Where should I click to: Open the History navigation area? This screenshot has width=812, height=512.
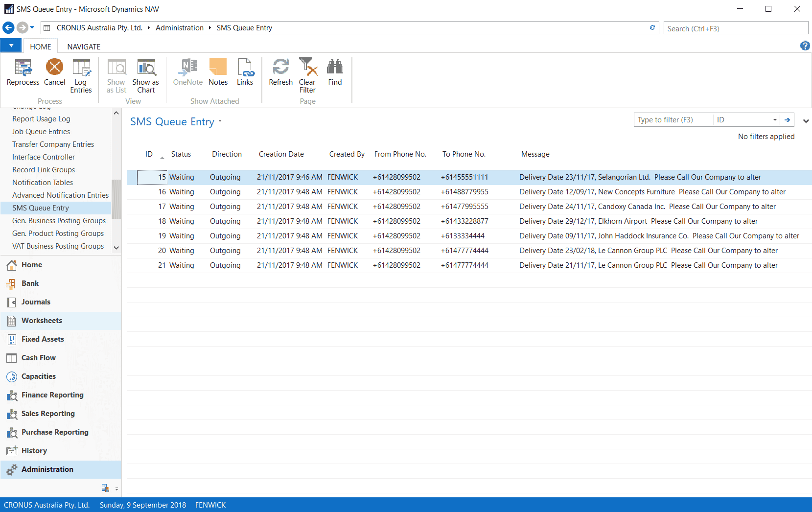click(x=61, y=451)
